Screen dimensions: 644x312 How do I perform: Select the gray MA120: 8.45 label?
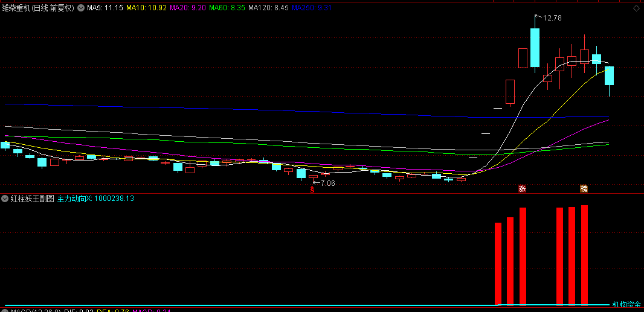[x=269, y=8]
